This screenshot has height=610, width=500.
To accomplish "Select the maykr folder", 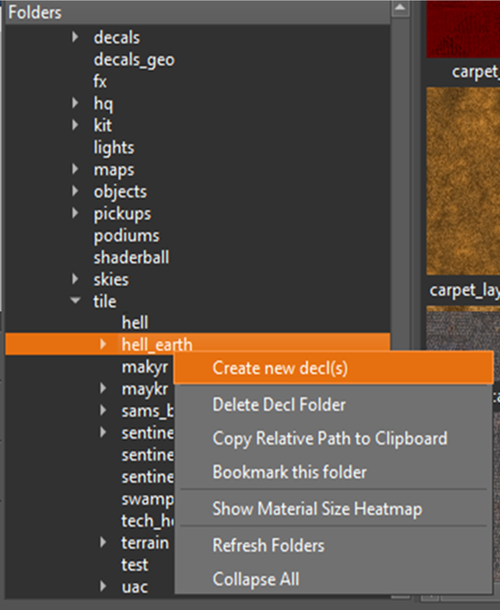I will tap(145, 389).
